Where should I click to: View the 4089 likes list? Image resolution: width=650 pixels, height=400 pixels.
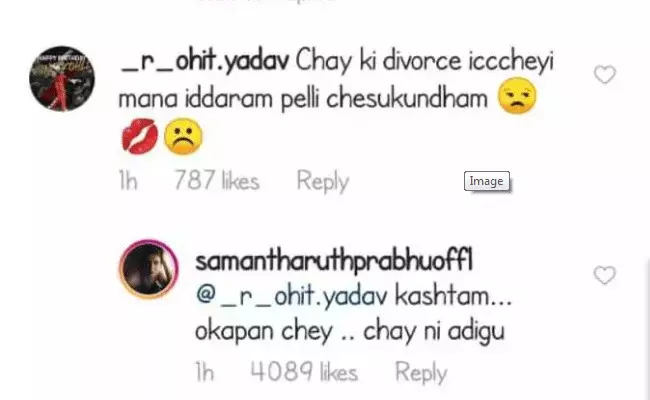coord(304,371)
